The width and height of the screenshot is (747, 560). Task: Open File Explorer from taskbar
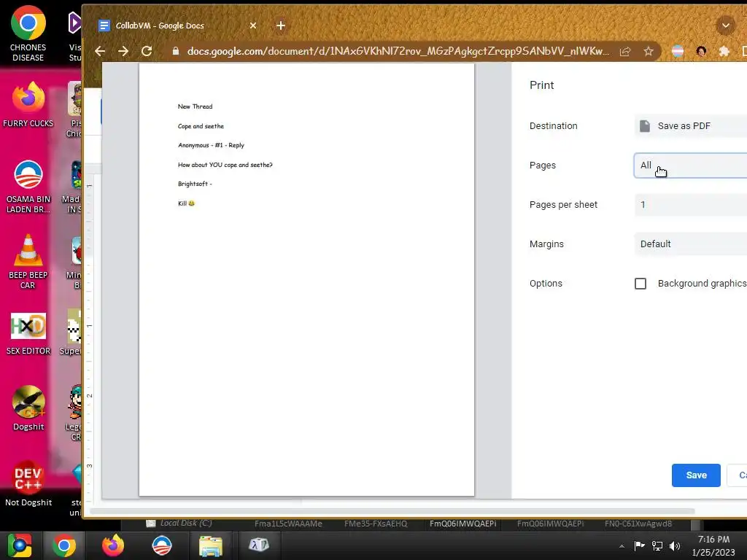(210, 546)
